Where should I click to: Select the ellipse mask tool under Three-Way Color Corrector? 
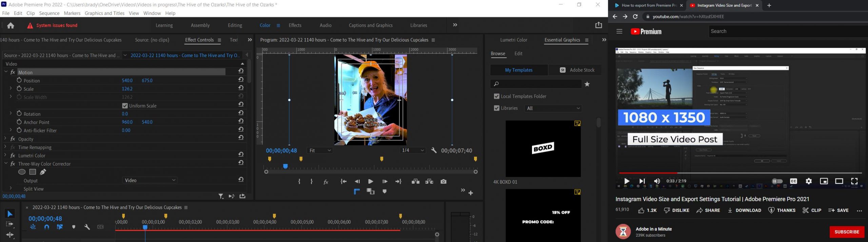[22, 172]
